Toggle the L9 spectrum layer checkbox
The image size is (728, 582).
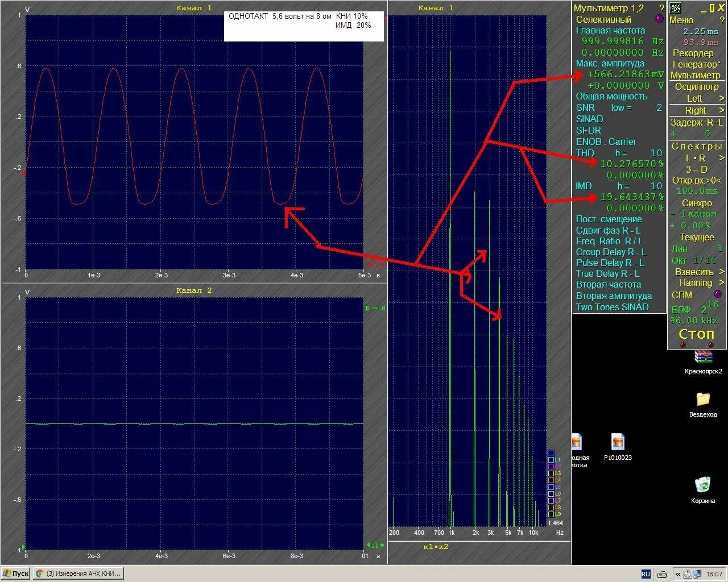(x=551, y=514)
